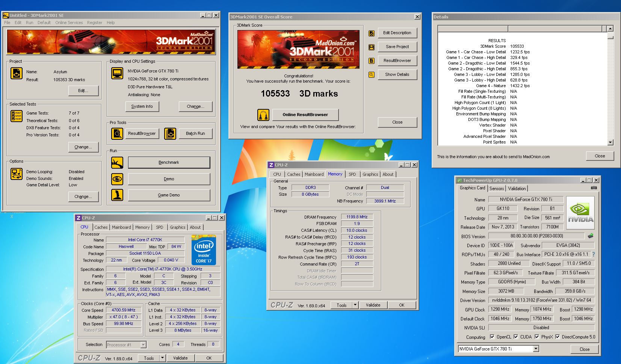The width and height of the screenshot is (621, 364).
Task: Click Validate in CPU-Z Memory window
Action: pos(373,305)
